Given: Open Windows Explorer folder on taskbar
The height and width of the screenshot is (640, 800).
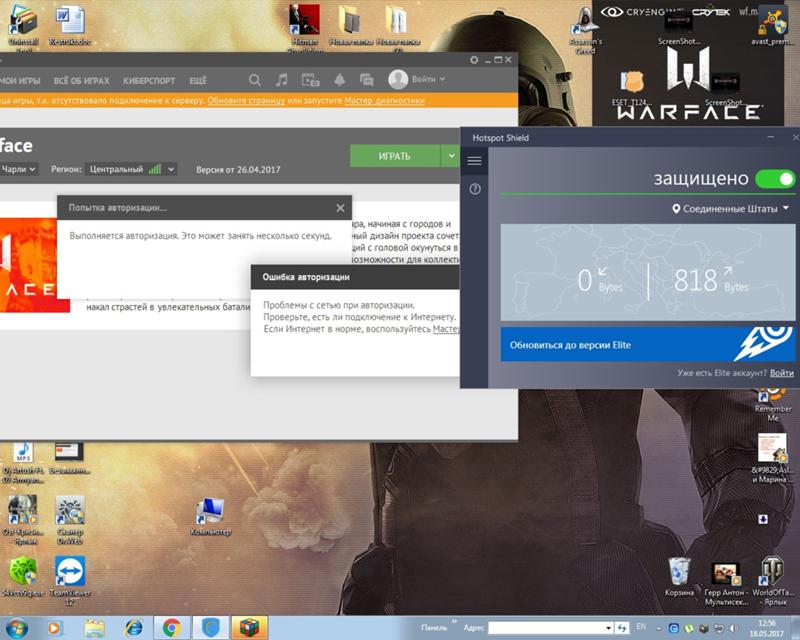Looking at the screenshot, I should pos(95,628).
